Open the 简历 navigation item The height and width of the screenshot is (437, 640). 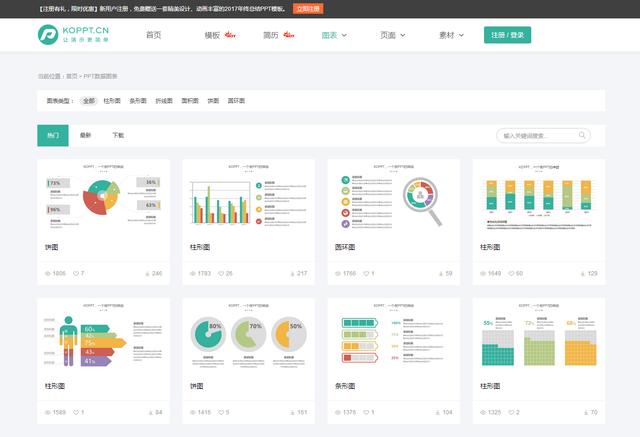(x=271, y=35)
